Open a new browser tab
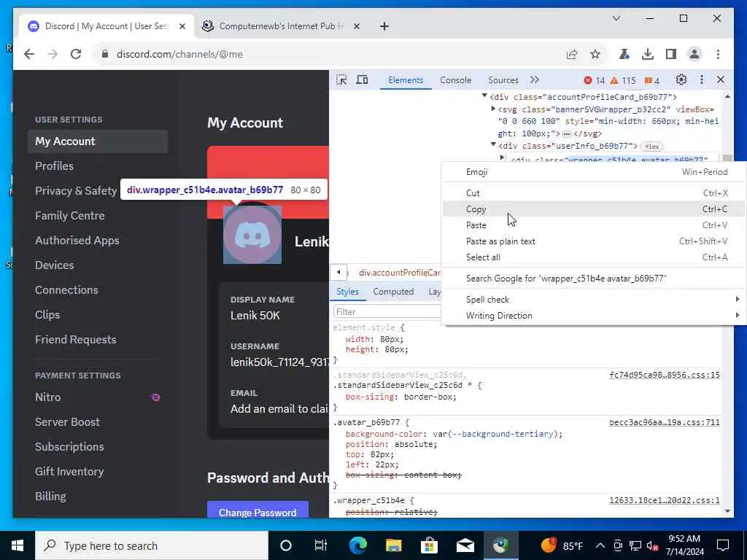 point(384,26)
